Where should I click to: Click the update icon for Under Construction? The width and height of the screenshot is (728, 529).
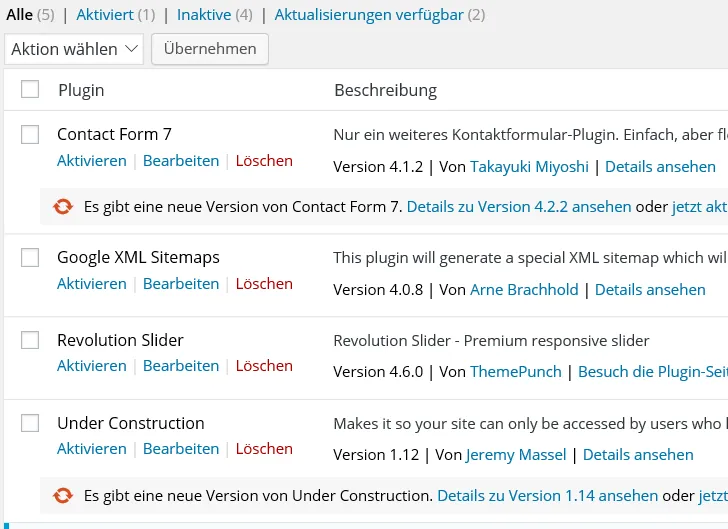coord(63,496)
